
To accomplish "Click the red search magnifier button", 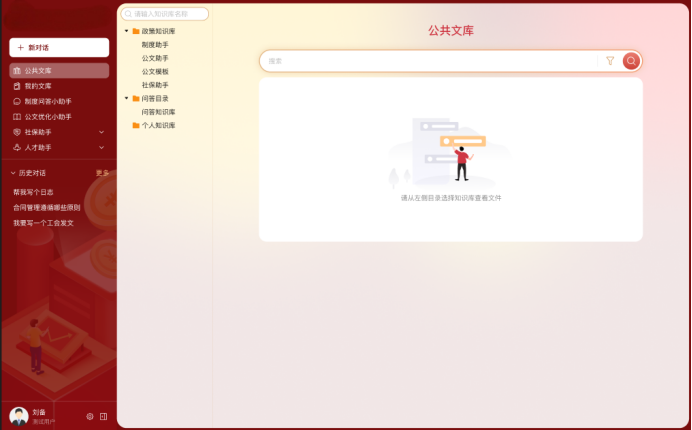I will [631, 61].
